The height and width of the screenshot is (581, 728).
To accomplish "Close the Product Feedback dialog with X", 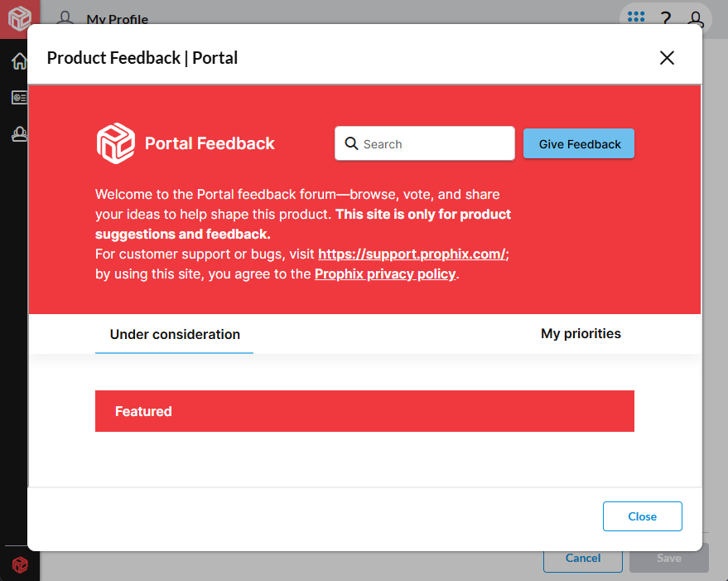I will pos(667,57).
